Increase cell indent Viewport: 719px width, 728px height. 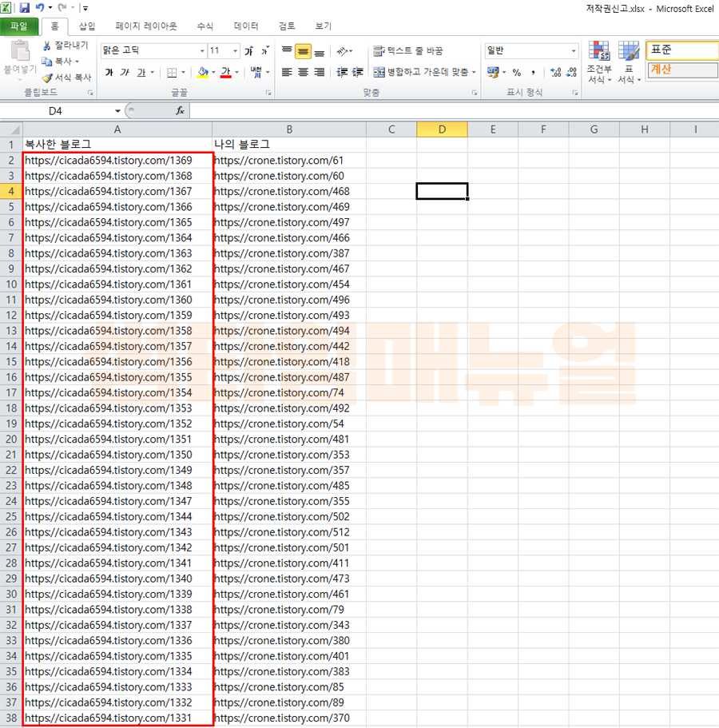click(358, 72)
